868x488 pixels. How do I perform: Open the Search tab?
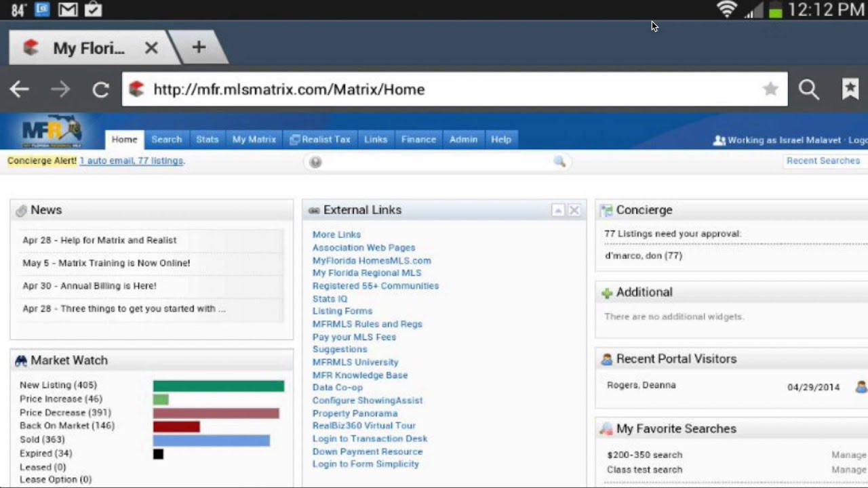point(167,140)
